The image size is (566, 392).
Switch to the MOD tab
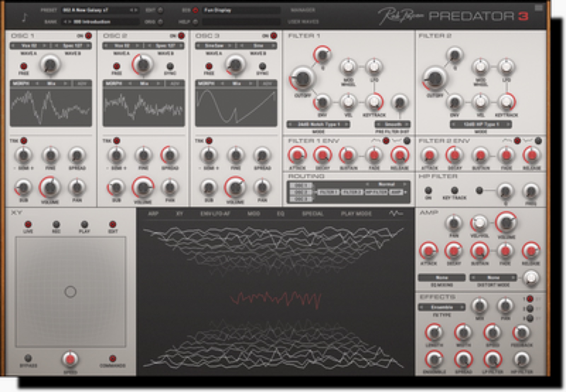[254, 213]
